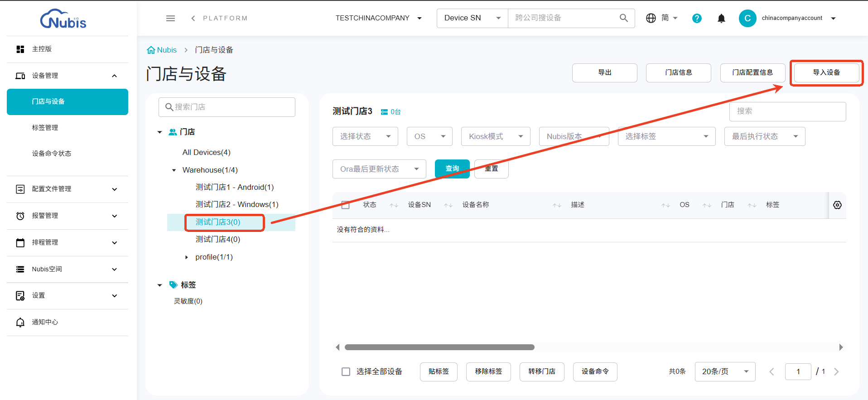
Task: Open the Kiosk模式 filter dropdown
Action: pyautogui.click(x=496, y=136)
